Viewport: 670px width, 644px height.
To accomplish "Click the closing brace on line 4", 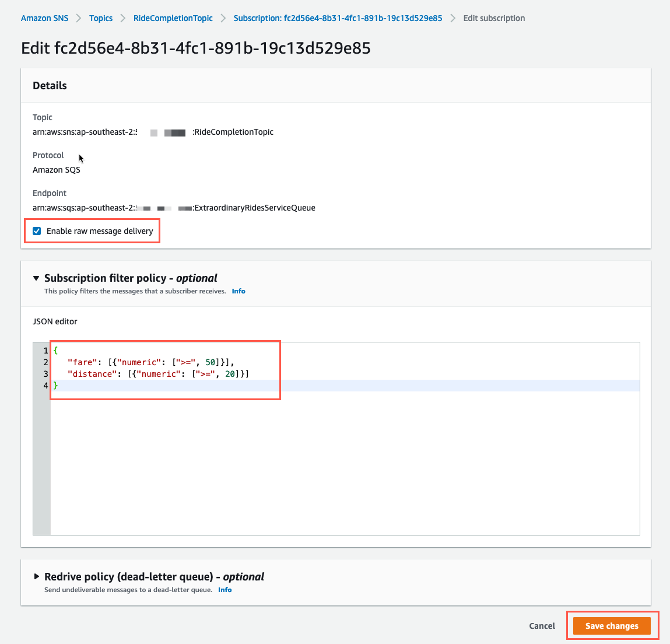I will 55,386.
